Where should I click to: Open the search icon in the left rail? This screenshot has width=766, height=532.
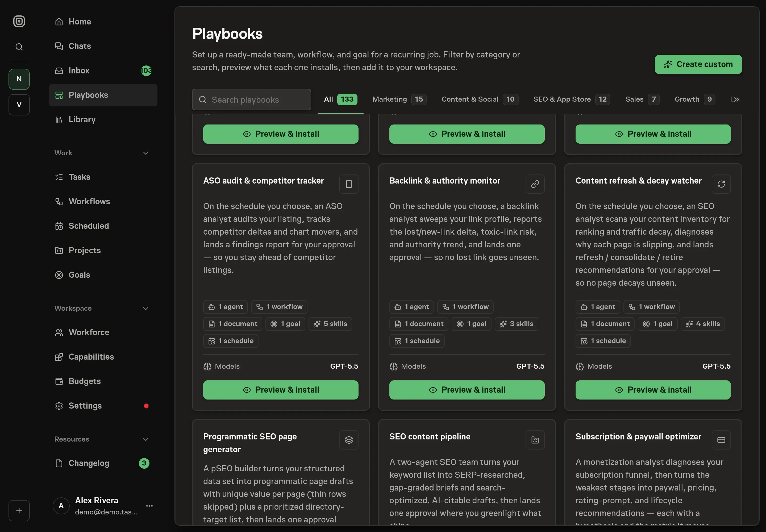click(19, 47)
